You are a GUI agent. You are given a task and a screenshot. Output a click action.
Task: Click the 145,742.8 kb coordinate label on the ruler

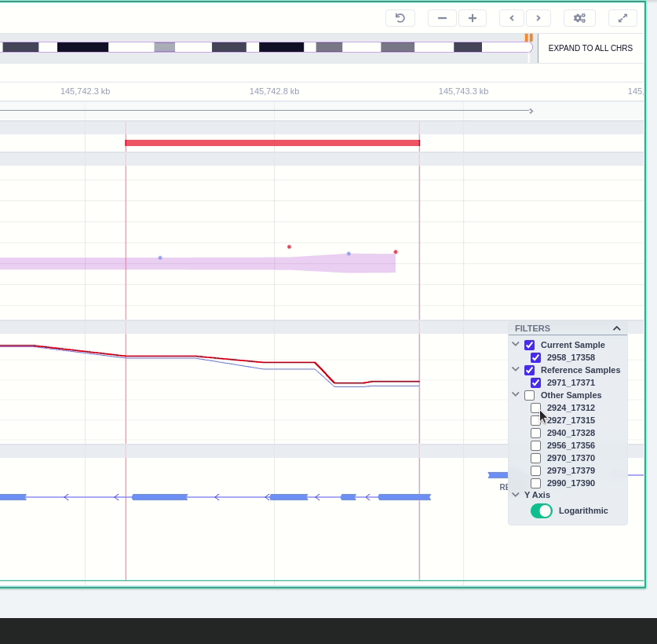274,91
